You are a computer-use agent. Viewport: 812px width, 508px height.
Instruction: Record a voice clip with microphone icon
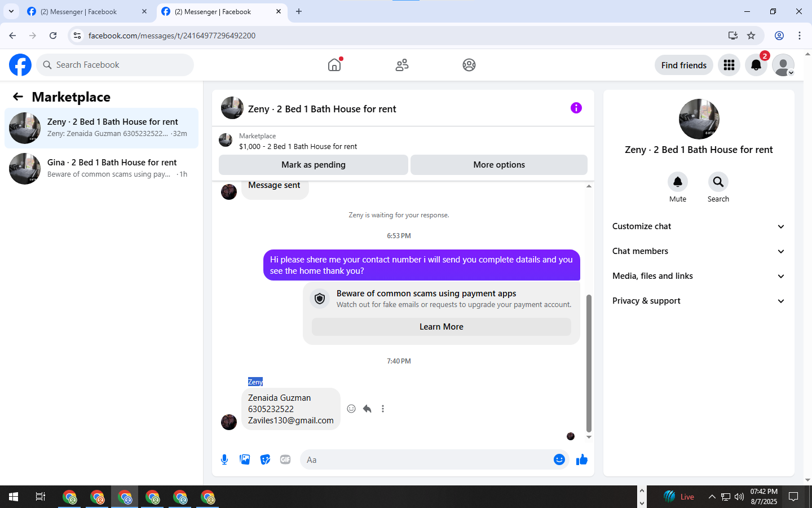(x=224, y=459)
